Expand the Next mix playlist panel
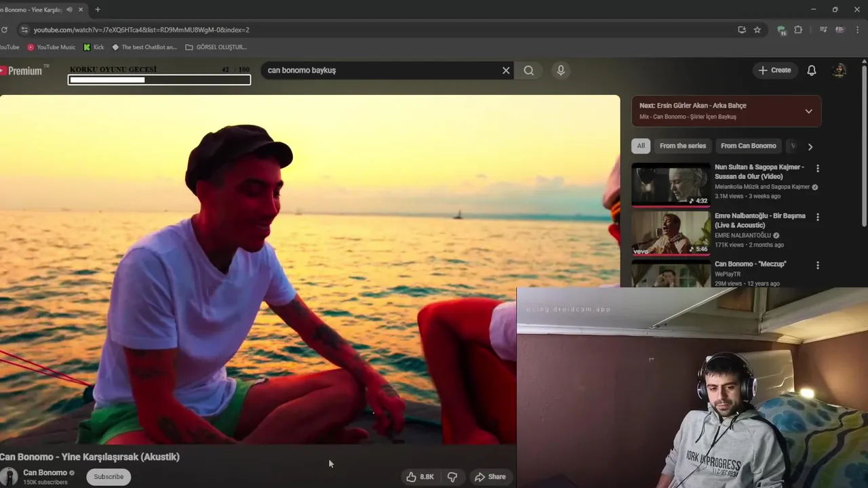Screen dimensions: 868x488 point(808,111)
